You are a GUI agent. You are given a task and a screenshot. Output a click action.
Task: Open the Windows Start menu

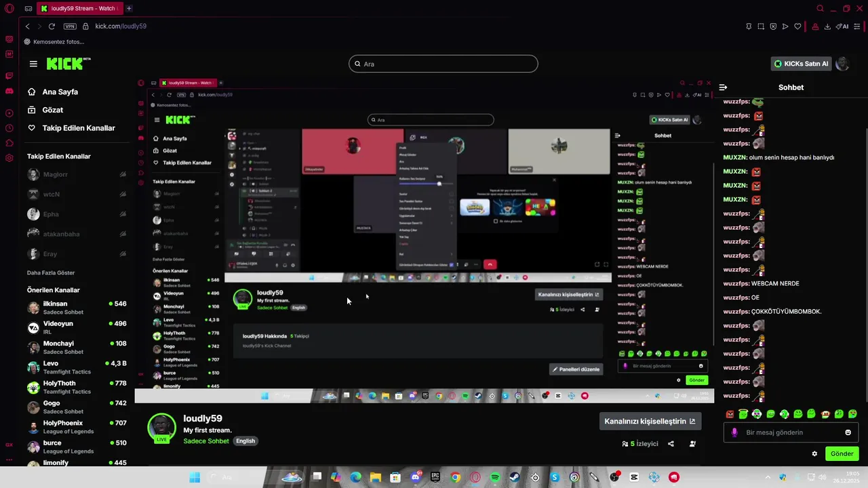195,477
